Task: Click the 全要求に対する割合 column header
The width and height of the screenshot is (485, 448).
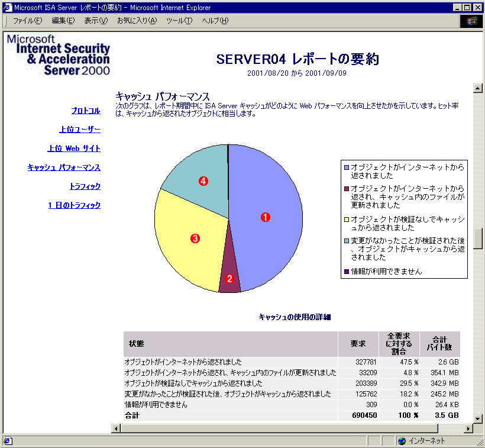Action: pyautogui.click(x=399, y=344)
